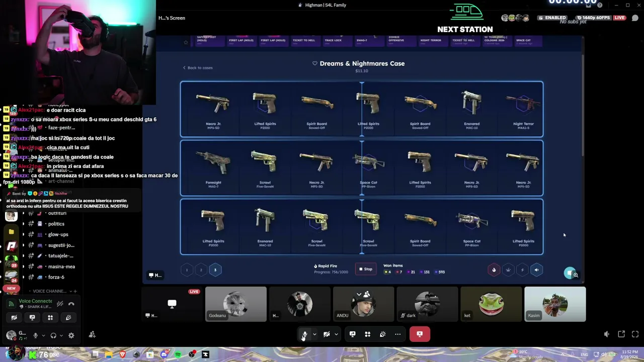
Task: Open ket's frog avatar tile
Action: (x=492, y=304)
